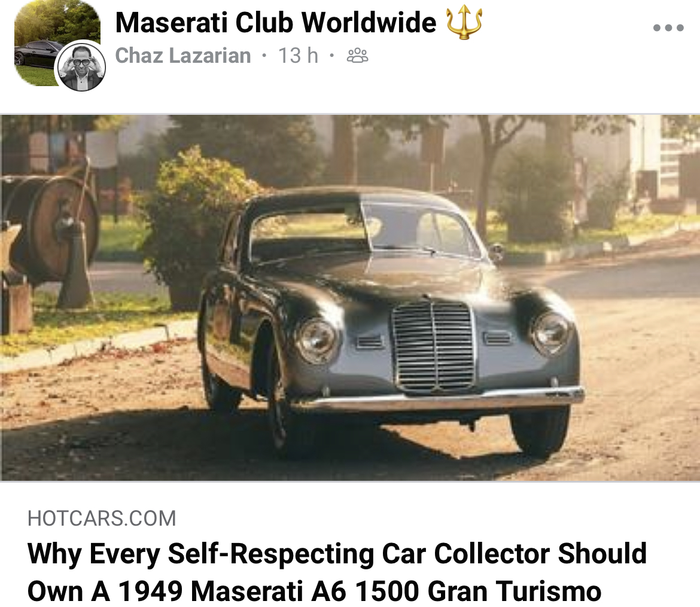This screenshot has width=700, height=607.
Task: Click the car's left headlight in the photo
Action: click(316, 340)
